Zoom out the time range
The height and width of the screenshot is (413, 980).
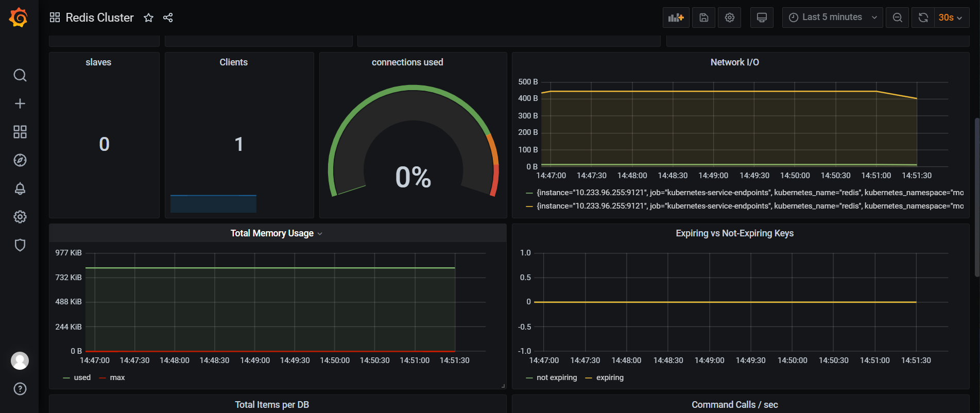(897, 18)
